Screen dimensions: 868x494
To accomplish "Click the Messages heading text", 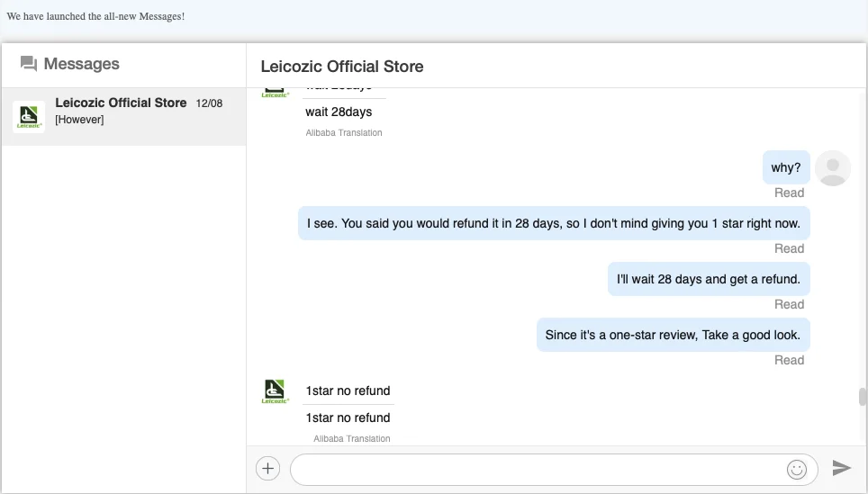I will click(81, 64).
